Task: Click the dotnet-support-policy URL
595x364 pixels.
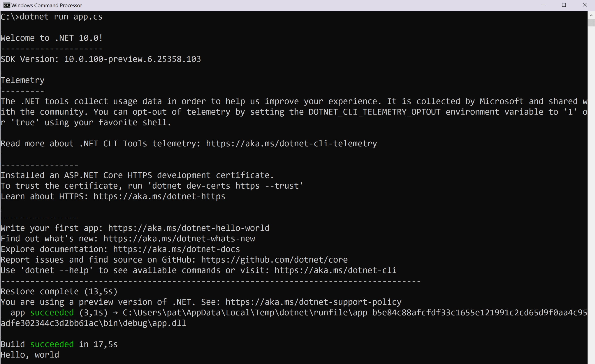Action: (x=314, y=302)
